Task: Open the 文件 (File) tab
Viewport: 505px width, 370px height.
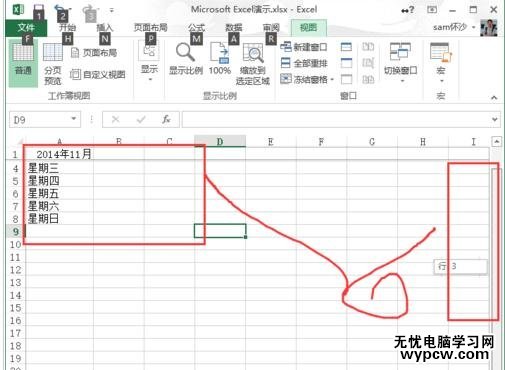Action: (26, 28)
